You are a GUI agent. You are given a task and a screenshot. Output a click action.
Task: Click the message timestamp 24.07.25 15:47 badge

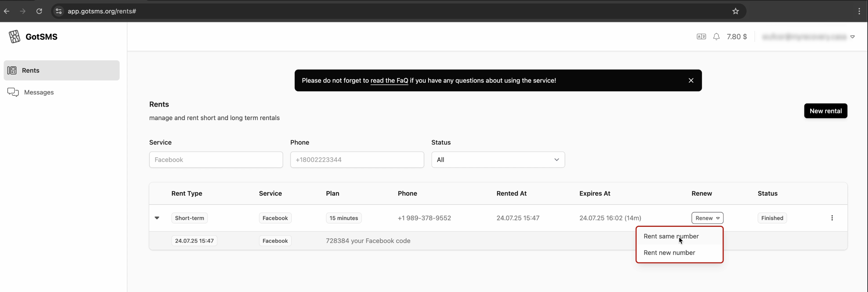click(x=194, y=241)
